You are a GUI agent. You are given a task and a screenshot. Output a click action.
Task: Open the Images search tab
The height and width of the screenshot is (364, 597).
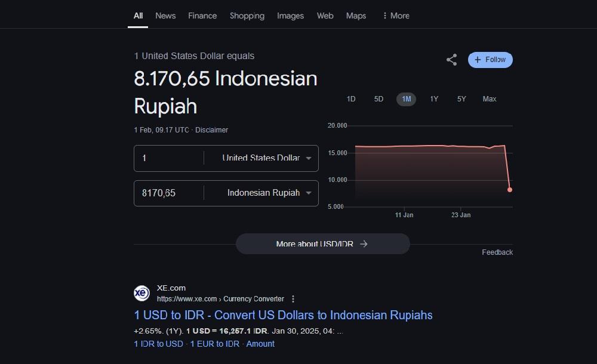coord(290,16)
